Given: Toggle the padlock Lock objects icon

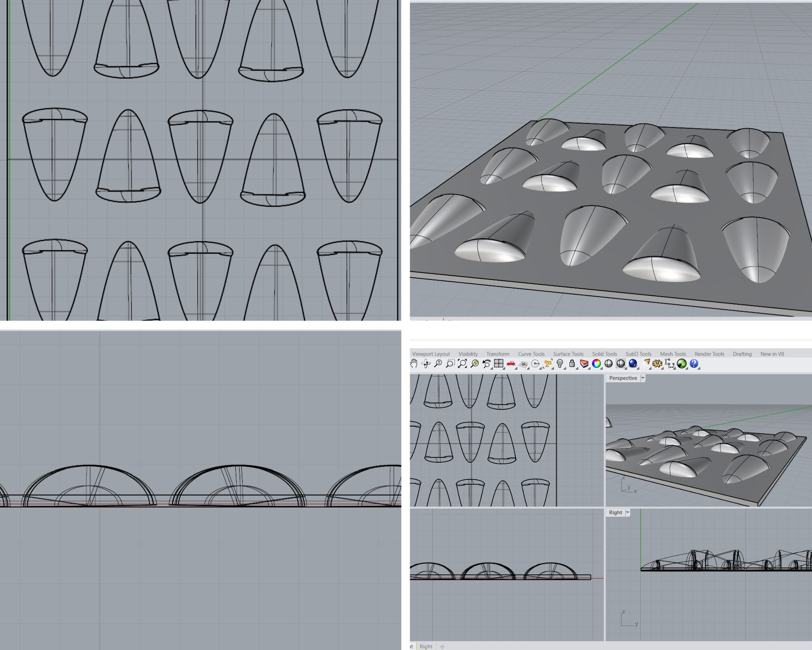Looking at the screenshot, I should tap(572, 364).
